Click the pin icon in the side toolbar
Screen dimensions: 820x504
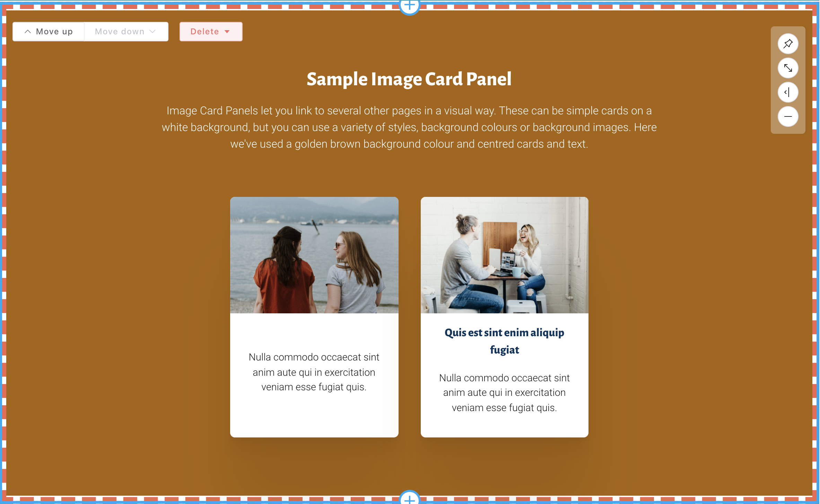tap(788, 44)
